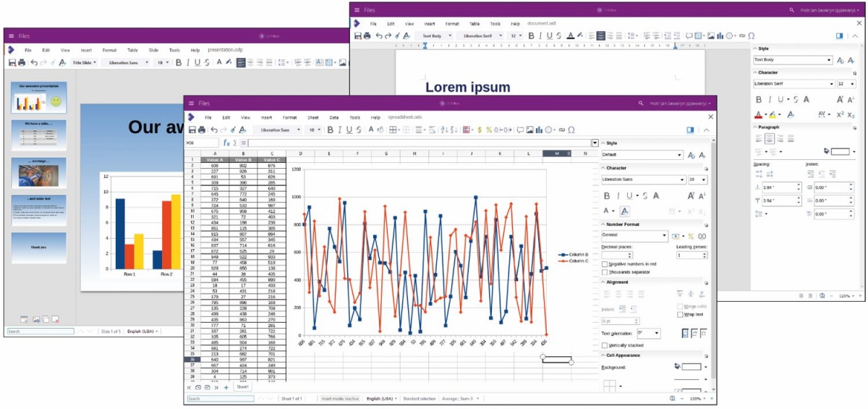Open Liberation Sans font dropdown in spreadsheet sidebar
This screenshot has width=868, height=409.
coord(643,180)
